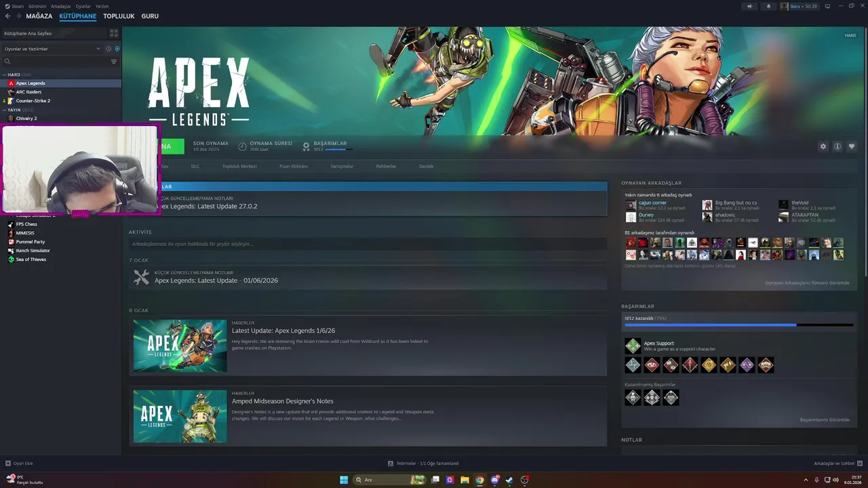
Task: Click Oyun Ekle to add game
Action: pos(19,464)
